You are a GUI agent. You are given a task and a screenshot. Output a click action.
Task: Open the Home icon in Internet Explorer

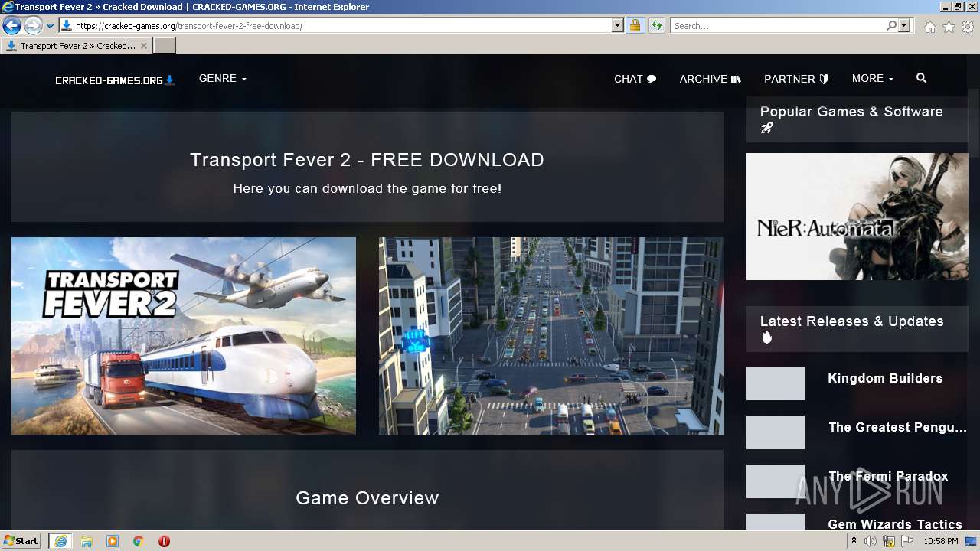click(x=929, y=27)
